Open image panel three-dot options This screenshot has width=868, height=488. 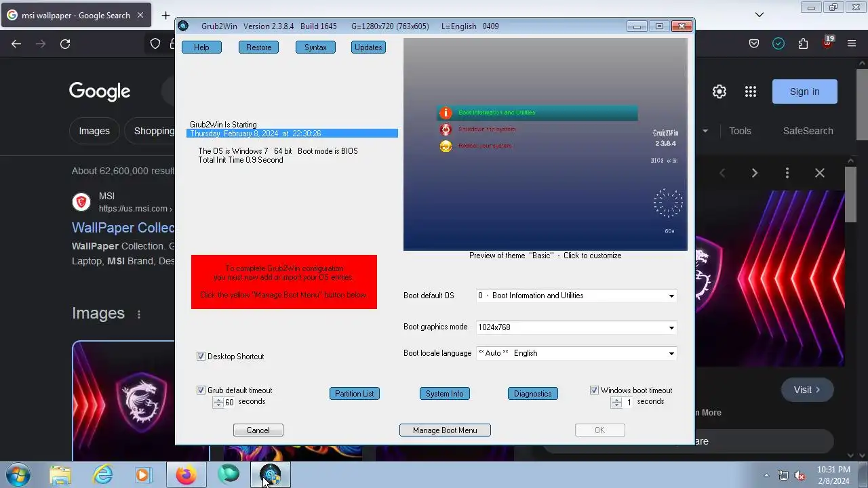(x=787, y=174)
